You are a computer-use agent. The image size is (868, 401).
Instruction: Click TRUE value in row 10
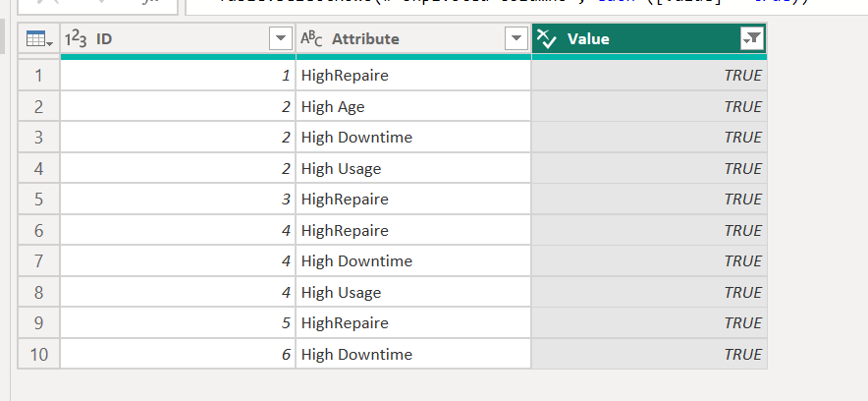649,355
